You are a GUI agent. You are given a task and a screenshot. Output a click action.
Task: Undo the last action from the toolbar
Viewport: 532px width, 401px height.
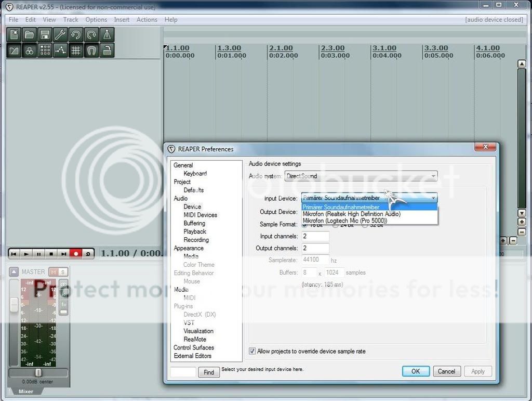[76, 34]
